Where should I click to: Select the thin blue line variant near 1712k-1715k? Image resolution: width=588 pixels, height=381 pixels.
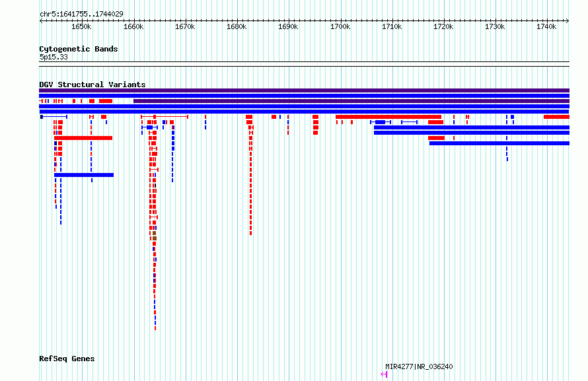[409, 122]
